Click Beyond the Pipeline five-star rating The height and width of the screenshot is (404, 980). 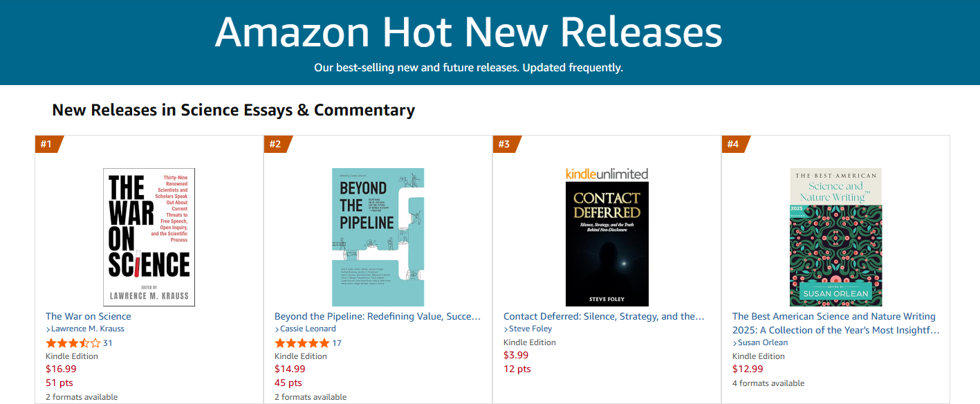point(302,343)
